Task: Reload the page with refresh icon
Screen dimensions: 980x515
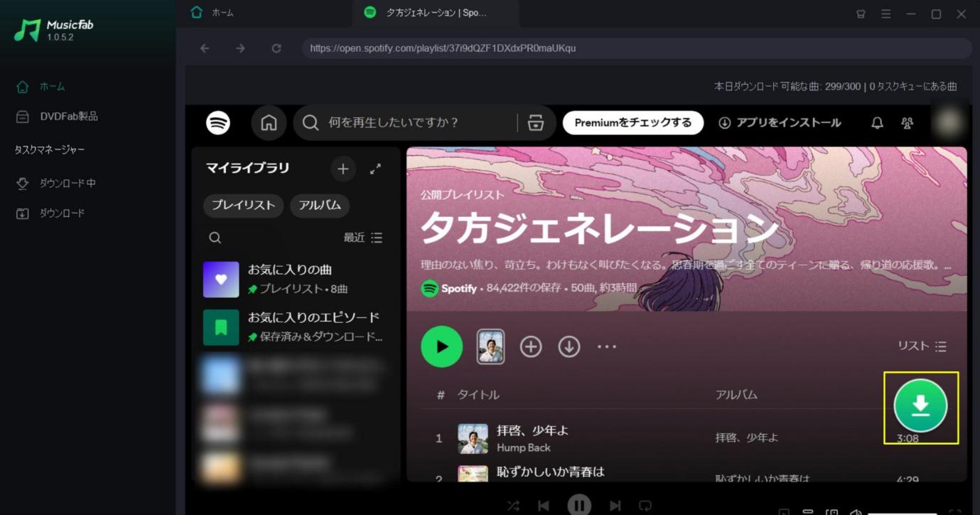Action: 276,48
